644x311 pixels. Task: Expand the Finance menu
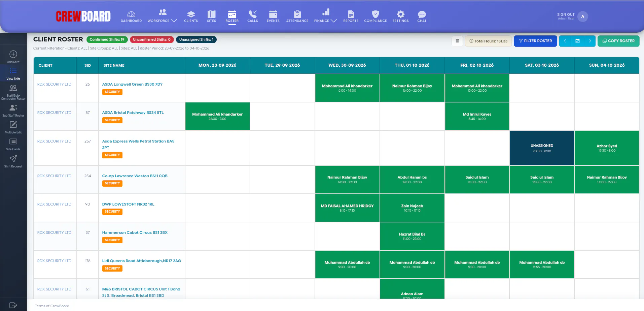(x=325, y=17)
